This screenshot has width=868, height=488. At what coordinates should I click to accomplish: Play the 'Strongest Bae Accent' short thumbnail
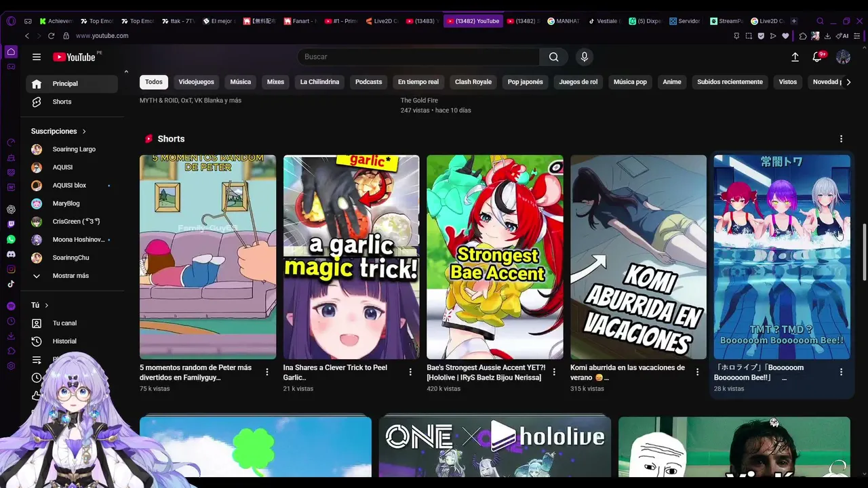click(x=495, y=257)
